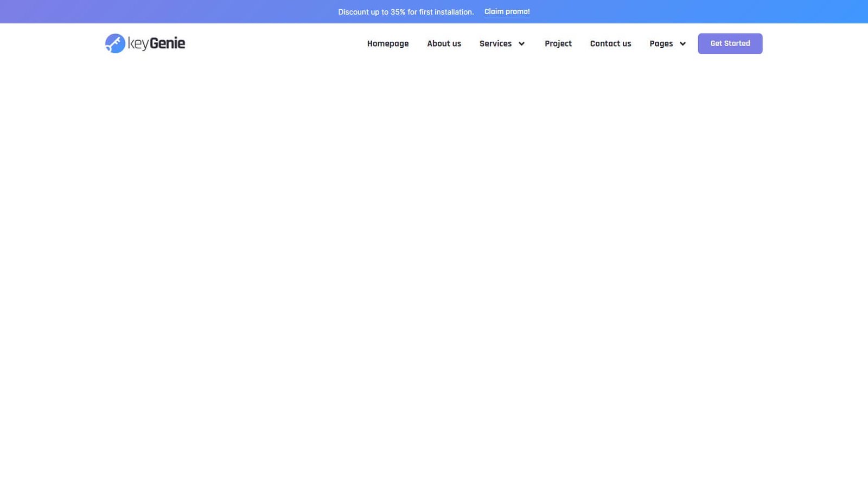Open the Contact us link
The height and width of the screenshot is (498, 868).
pyautogui.click(x=610, y=44)
